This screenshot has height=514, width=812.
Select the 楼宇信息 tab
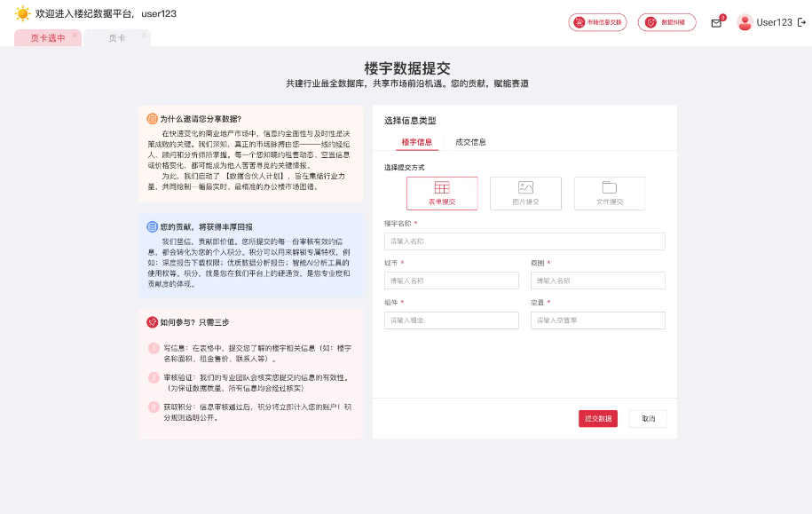click(x=417, y=141)
